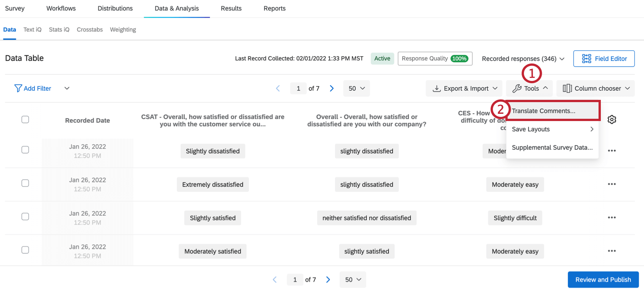644x292 pixels.
Task: Go to previous page in bottom pagination
Action: (275, 280)
